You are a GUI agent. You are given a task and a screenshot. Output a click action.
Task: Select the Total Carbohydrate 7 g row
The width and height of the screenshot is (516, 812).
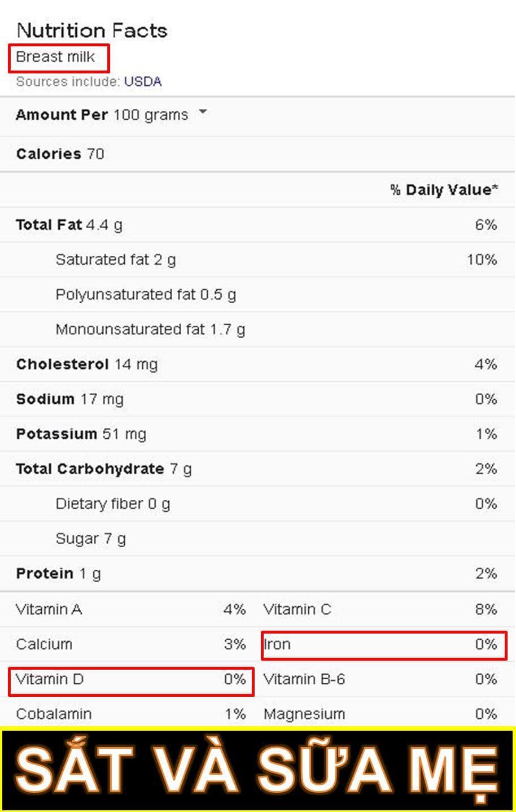click(x=257, y=469)
